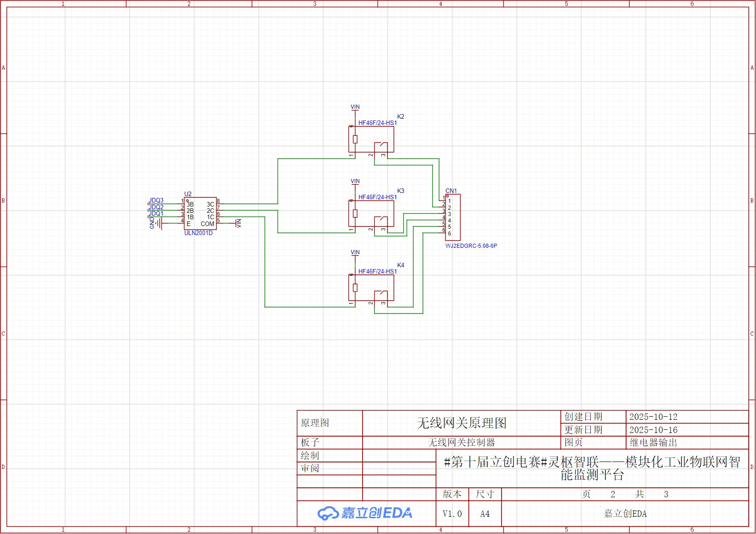The height and width of the screenshot is (534, 756).
Task: Click the GND ground symbol
Action: click(x=157, y=223)
